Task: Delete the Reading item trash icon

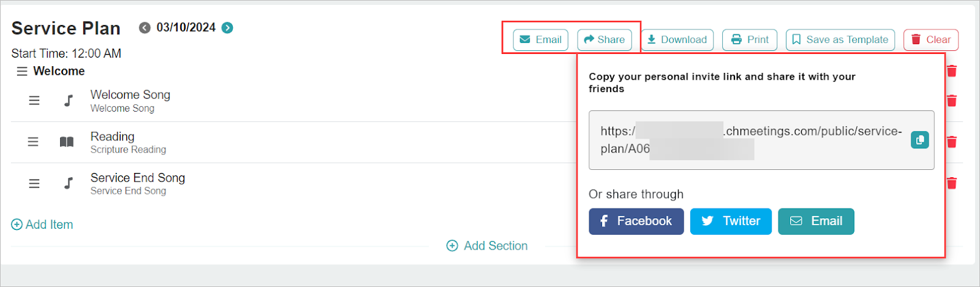Action: (952, 142)
